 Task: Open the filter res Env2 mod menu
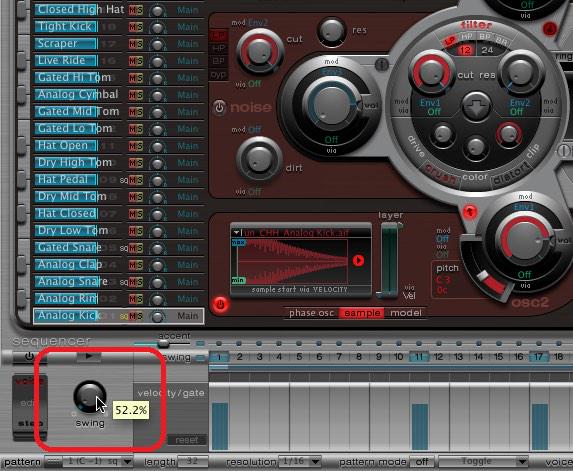pos(520,103)
